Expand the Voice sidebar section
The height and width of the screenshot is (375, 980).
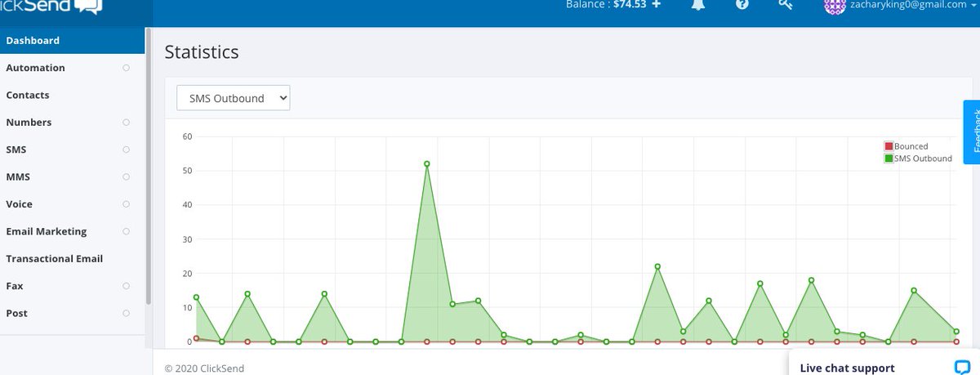(126, 204)
